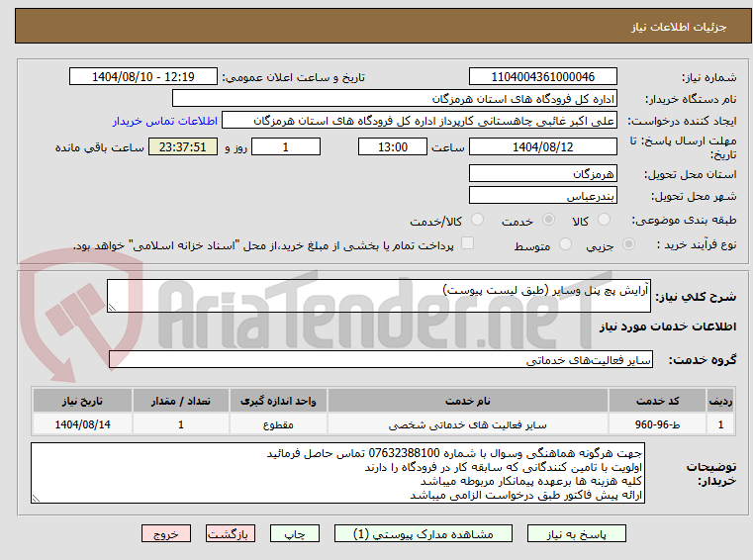The height and width of the screenshot is (560, 753).
Task: Select the متوسط purchase type radio
Action: [x=565, y=244]
